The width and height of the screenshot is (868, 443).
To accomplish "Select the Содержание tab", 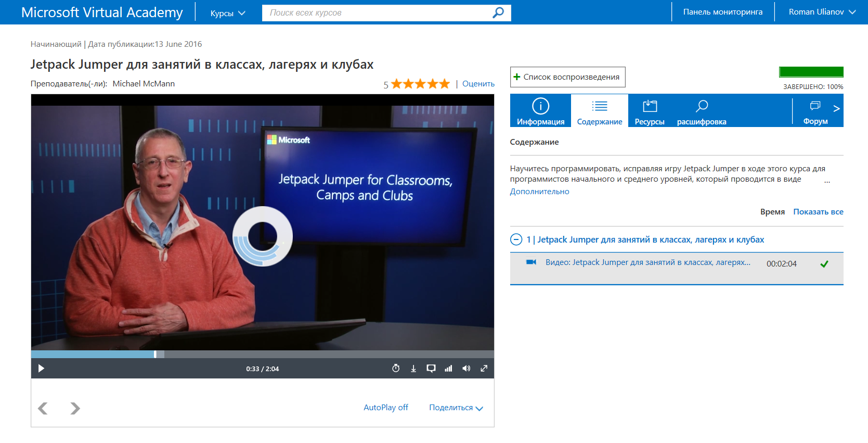I will click(x=600, y=111).
